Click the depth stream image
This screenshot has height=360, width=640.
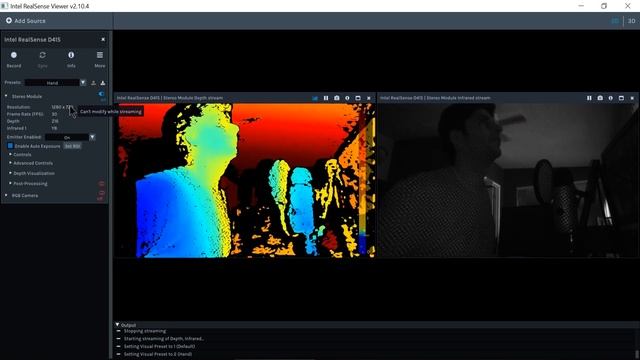tap(245, 180)
